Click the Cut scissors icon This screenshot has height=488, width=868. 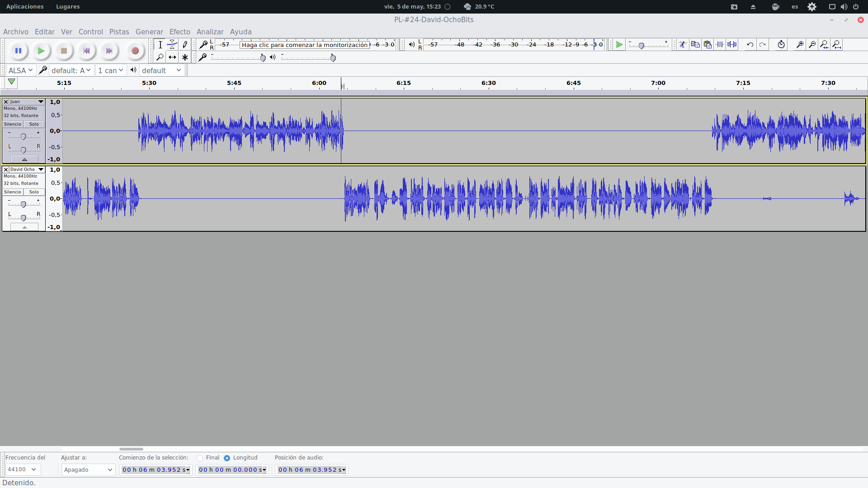click(683, 44)
